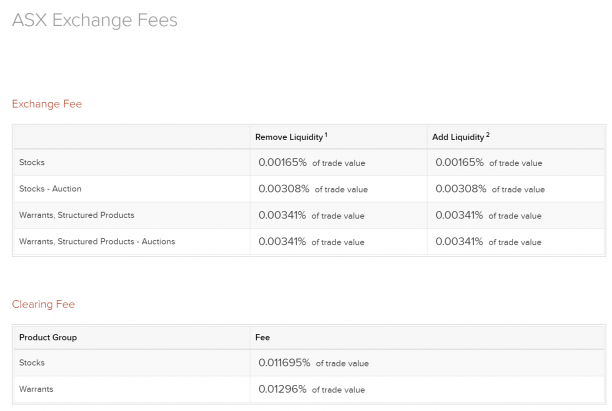Select the Warrants row label in Clearing Fee table
612x411 pixels.
[36, 389]
